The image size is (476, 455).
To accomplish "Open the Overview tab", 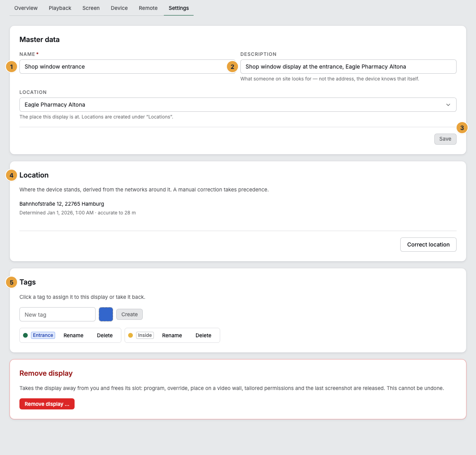I will pos(26,8).
